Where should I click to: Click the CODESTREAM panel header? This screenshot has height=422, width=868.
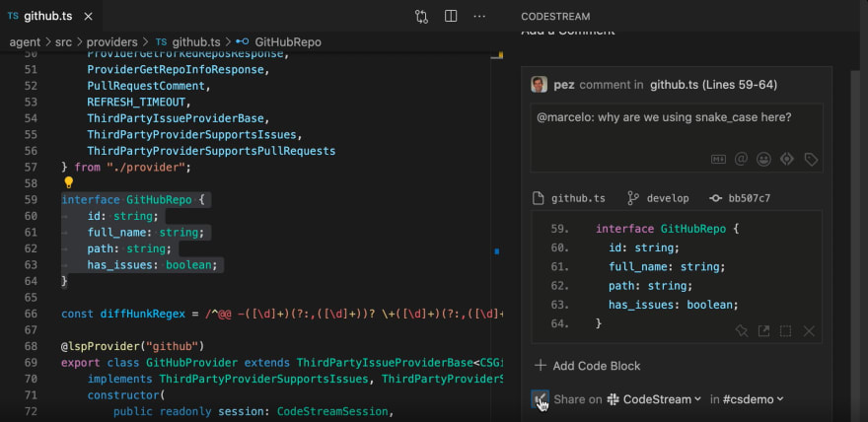click(x=555, y=17)
